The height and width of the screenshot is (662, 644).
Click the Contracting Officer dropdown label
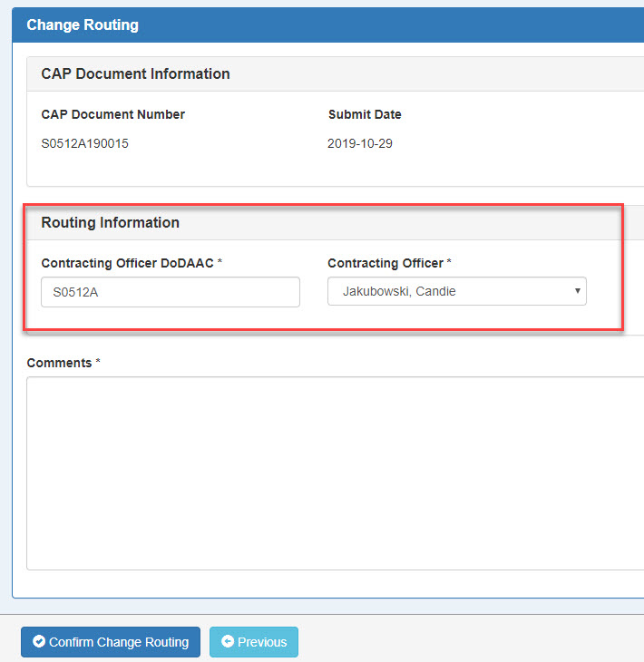(385, 263)
